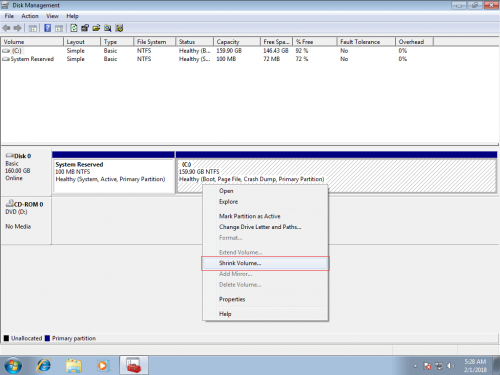Sort by the Layout column header
The width and height of the screenshot is (500, 375).
[82, 42]
